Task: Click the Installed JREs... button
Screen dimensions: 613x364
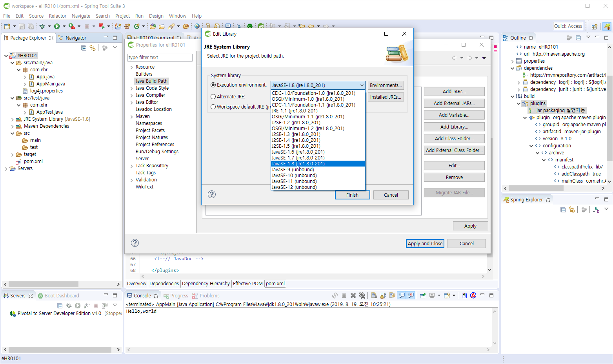Action: (x=386, y=97)
